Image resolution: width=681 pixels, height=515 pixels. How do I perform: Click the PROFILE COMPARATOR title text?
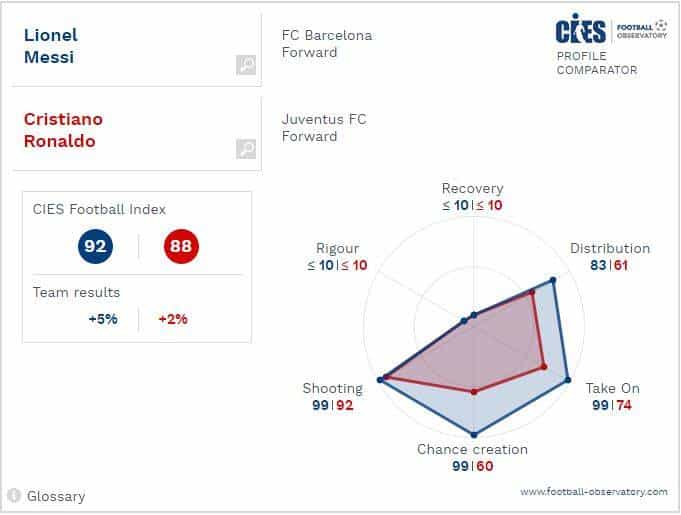(x=597, y=63)
